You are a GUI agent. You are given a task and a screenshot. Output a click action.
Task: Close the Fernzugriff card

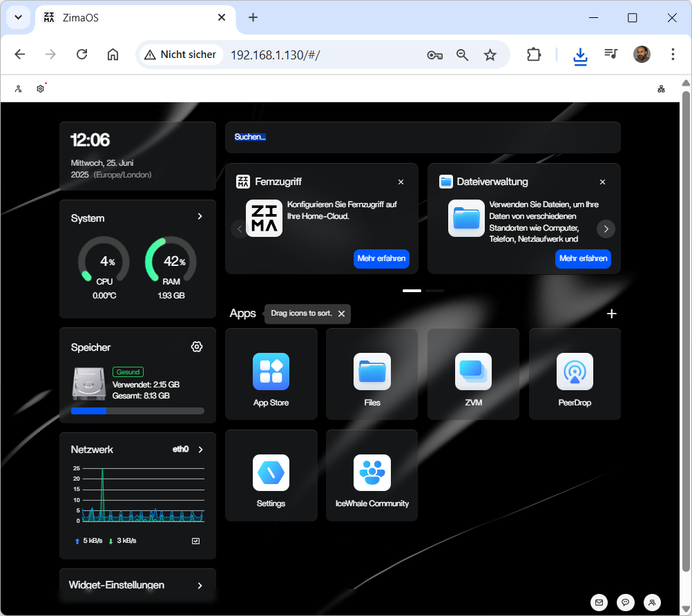(x=401, y=182)
